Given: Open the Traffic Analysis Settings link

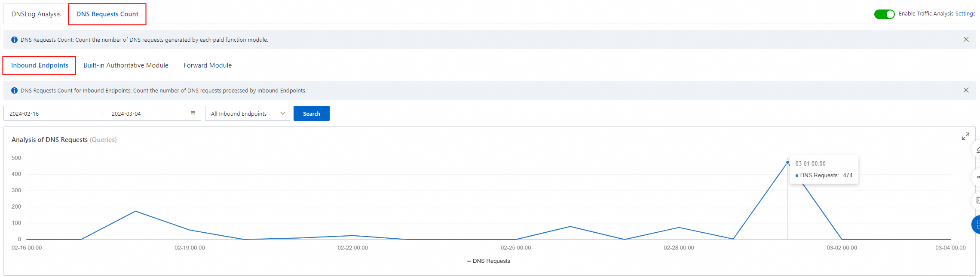Looking at the screenshot, I should pyautogui.click(x=965, y=14).
